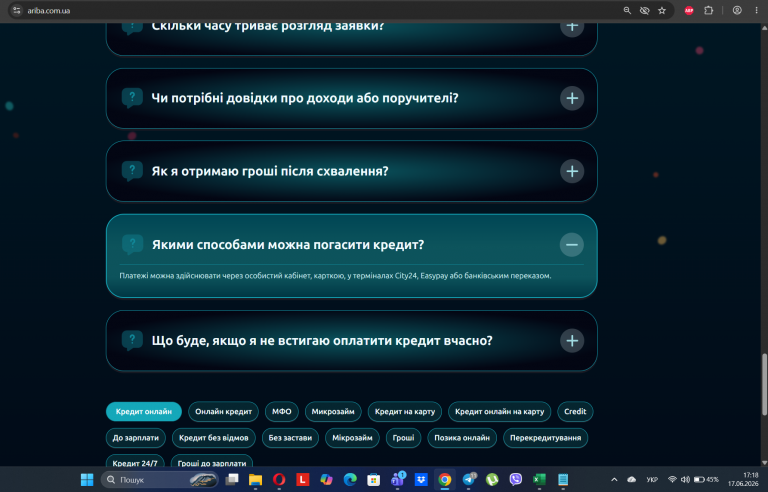Switch input language 'УКР' indicator

click(x=651, y=480)
